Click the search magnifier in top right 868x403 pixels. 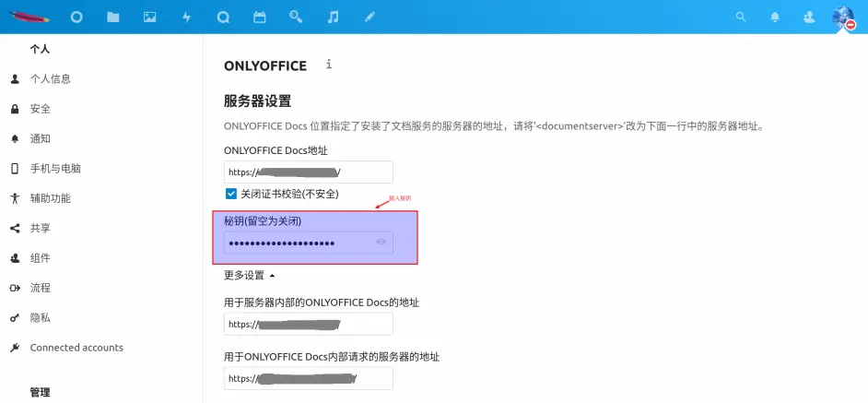click(x=741, y=17)
